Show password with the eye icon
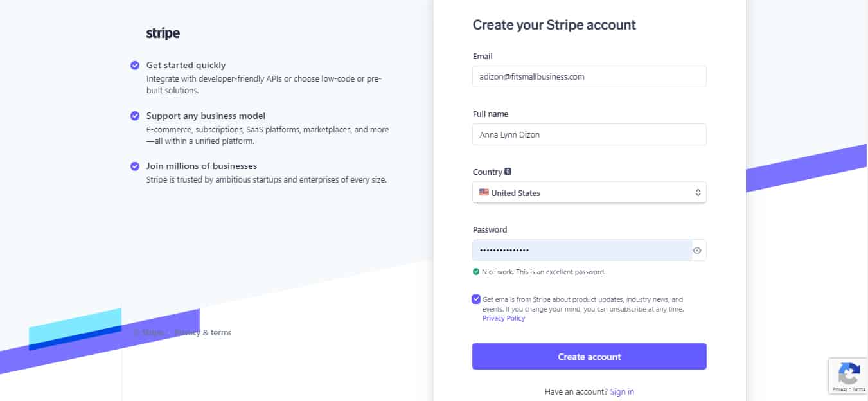The height and width of the screenshot is (401, 868). click(697, 251)
